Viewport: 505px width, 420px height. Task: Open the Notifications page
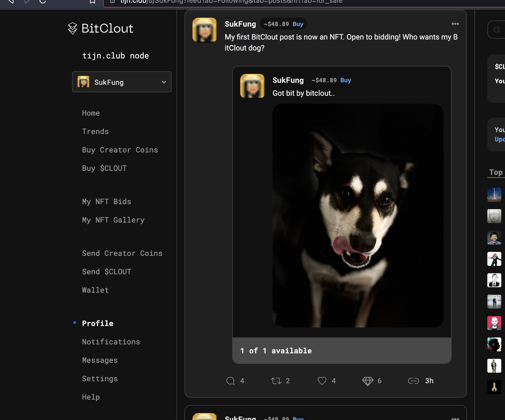(x=111, y=342)
